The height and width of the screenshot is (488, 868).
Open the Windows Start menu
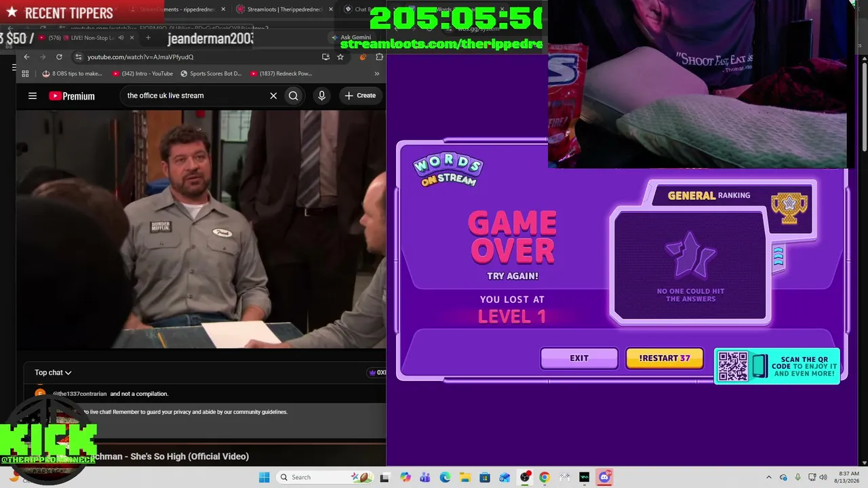point(264,477)
